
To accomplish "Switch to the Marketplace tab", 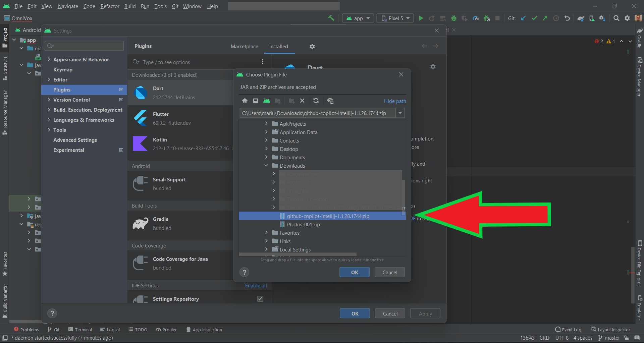I will [245, 47].
